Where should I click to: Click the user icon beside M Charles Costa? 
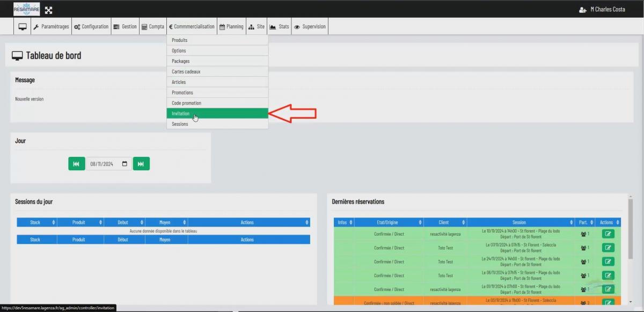583,10
